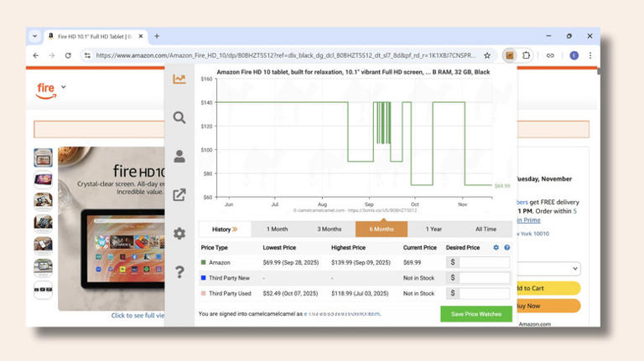
Task: Select the History tab
Action: click(x=225, y=229)
